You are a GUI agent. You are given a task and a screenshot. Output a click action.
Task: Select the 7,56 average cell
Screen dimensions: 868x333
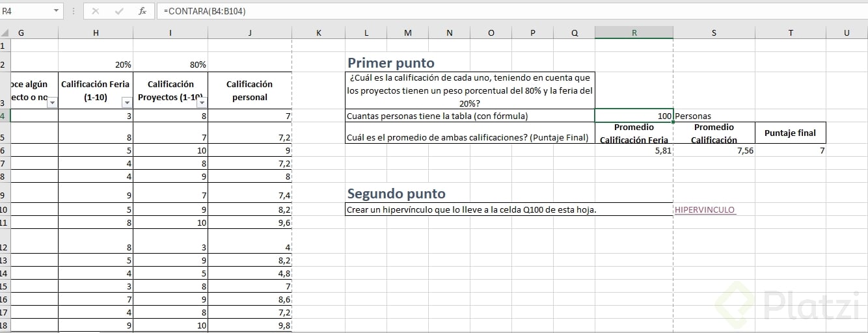(x=713, y=150)
